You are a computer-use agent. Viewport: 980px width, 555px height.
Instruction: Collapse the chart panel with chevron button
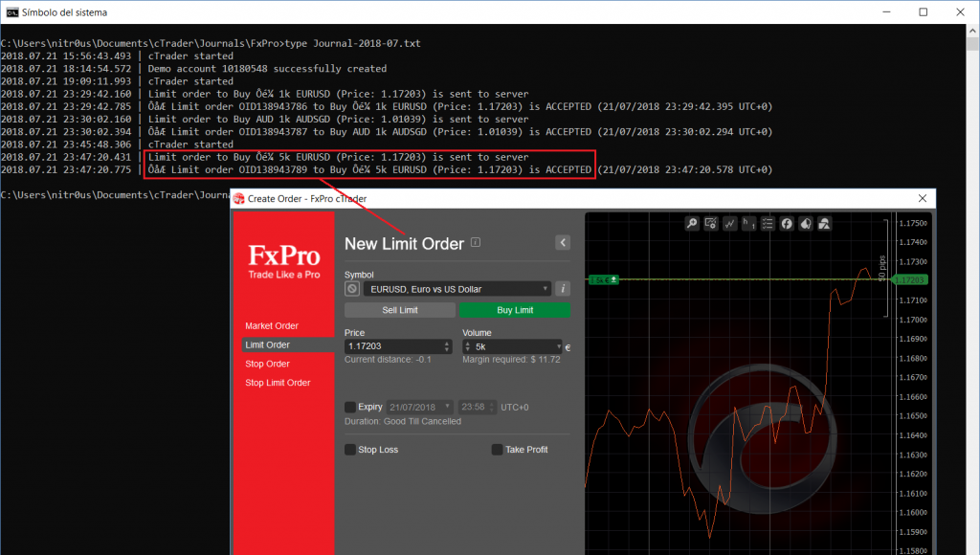pyautogui.click(x=563, y=242)
